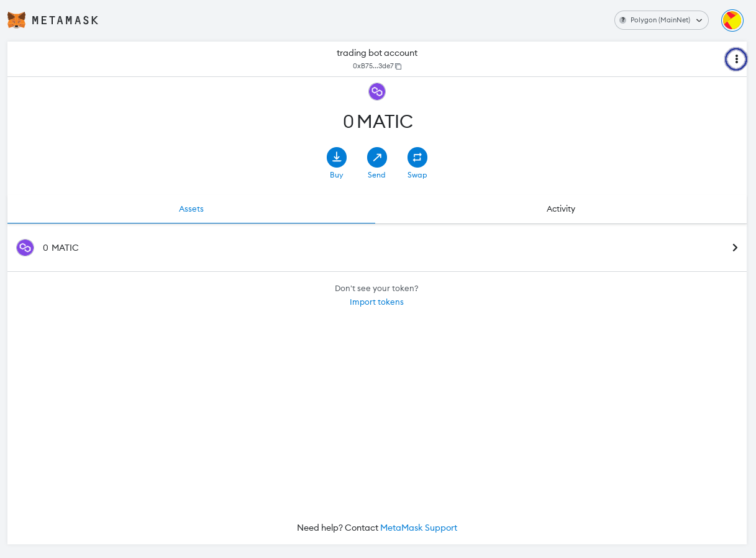Click the MATIC token icon in asset row
Screen dimensions: 756x558
(25, 248)
